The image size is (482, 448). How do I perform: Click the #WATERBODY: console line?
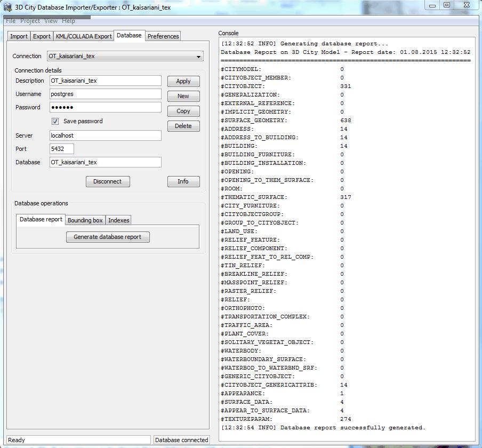coord(282,351)
